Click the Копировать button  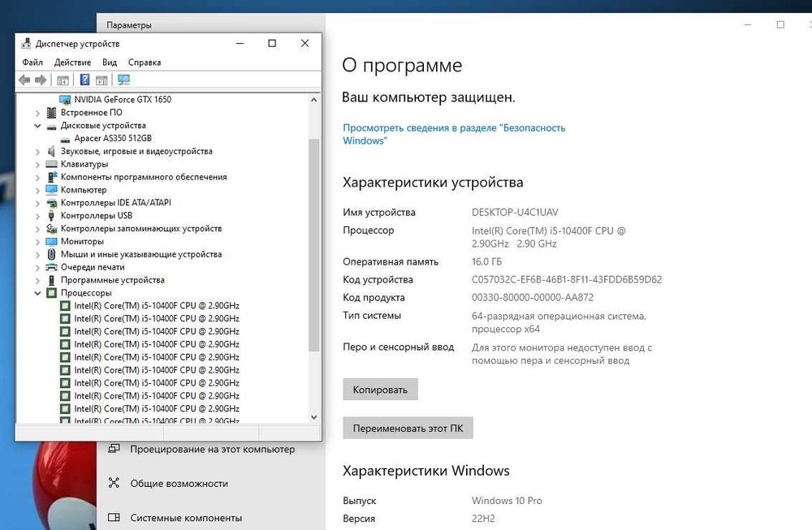[x=380, y=390]
